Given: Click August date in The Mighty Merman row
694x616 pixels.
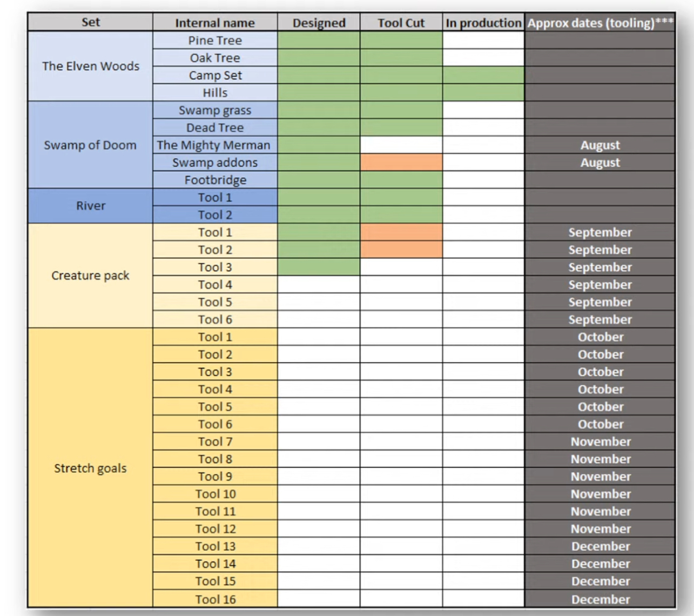Looking at the screenshot, I should [599, 145].
